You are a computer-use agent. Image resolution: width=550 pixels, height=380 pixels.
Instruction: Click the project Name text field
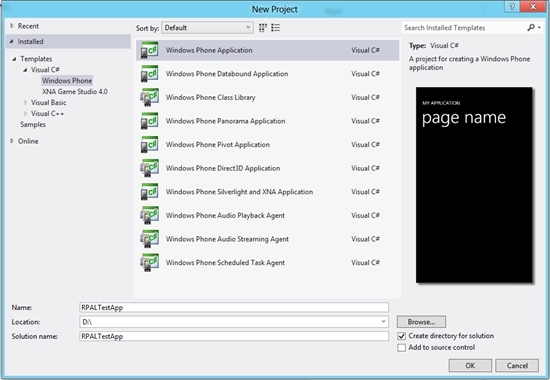click(x=234, y=307)
